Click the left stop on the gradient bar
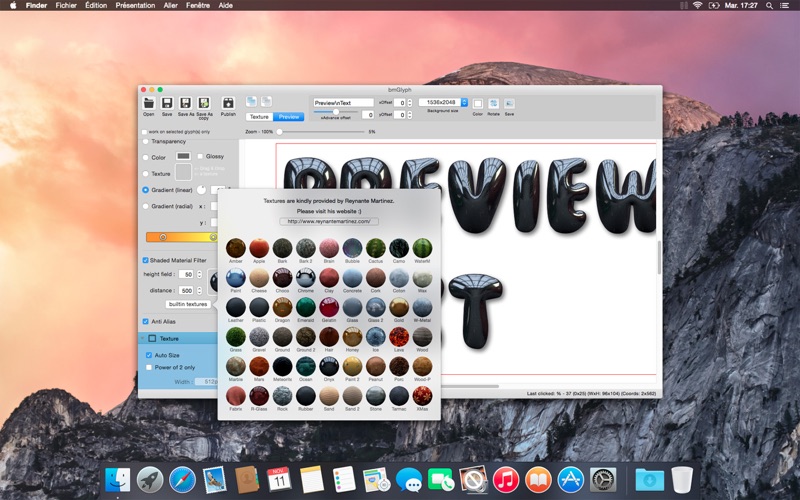This screenshot has width=800, height=500. click(x=163, y=237)
